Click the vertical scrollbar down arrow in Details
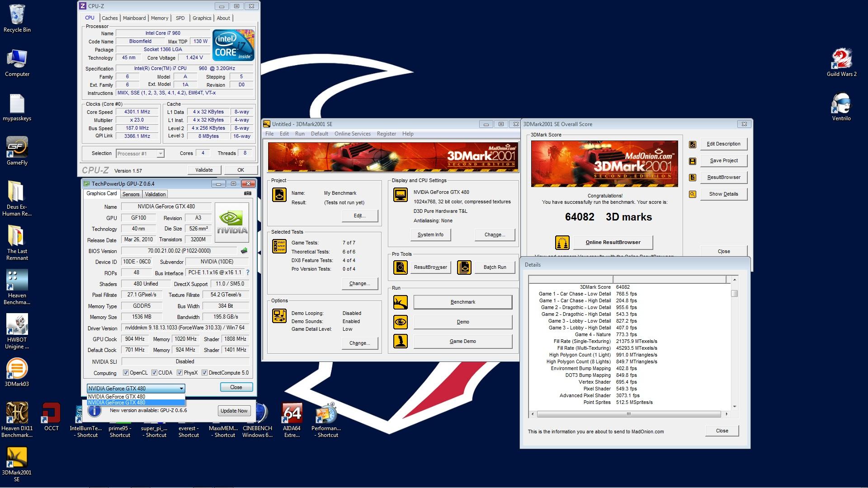868x488 pixels. pyautogui.click(x=735, y=406)
